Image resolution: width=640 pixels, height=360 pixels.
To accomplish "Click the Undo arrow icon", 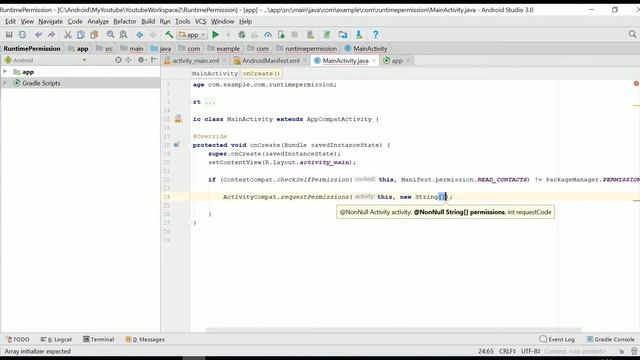I will [x=38, y=35].
